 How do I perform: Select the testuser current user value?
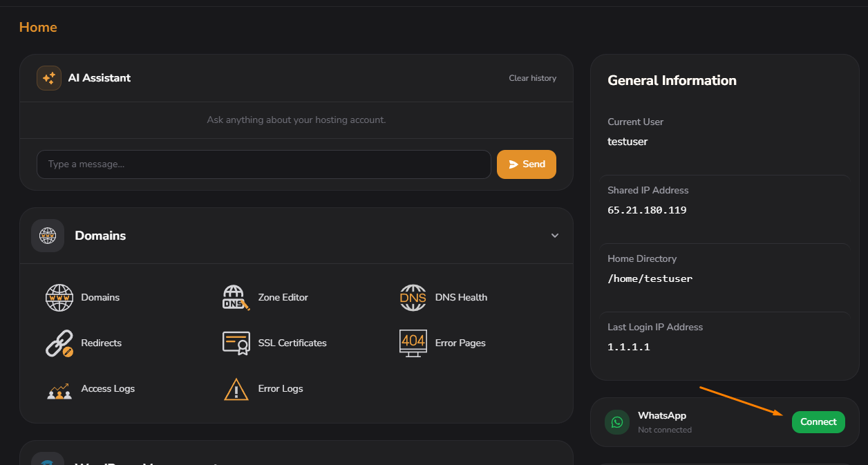pyautogui.click(x=628, y=142)
